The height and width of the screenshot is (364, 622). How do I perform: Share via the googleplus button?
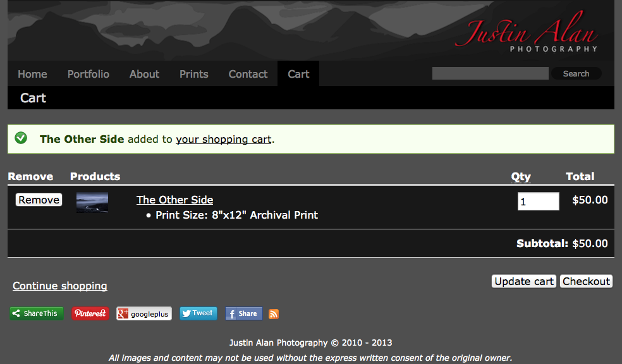(144, 313)
